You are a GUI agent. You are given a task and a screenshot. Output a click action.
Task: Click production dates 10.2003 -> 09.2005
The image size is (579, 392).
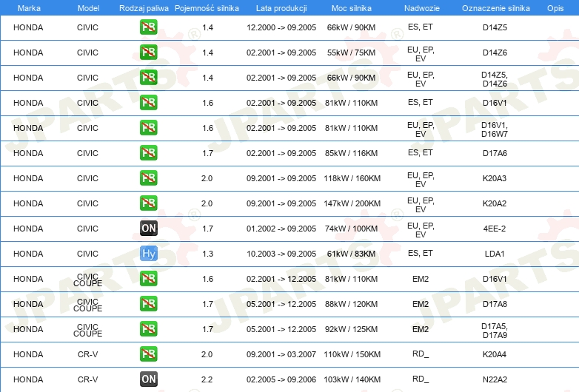[281, 254]
